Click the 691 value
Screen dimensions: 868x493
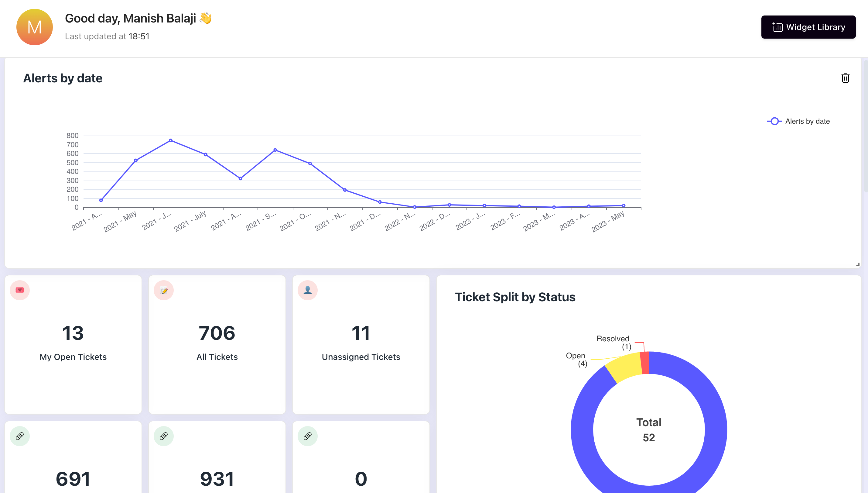73,479
